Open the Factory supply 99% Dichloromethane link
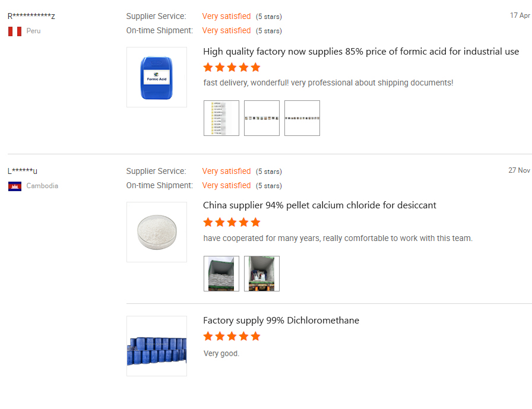The image size is (532, 409). coord(281,321)
